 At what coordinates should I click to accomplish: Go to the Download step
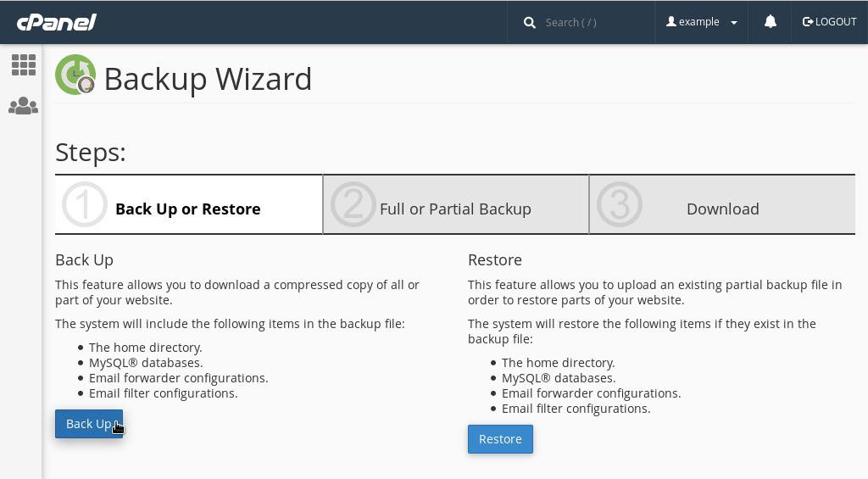coord(722,209)
